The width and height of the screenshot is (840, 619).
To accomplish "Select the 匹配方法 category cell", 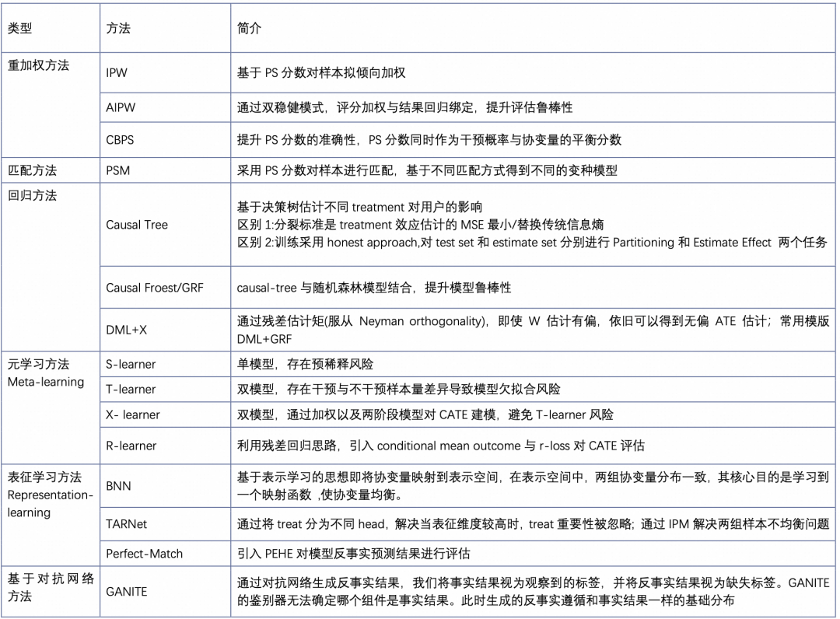I will tap(33, 170).
